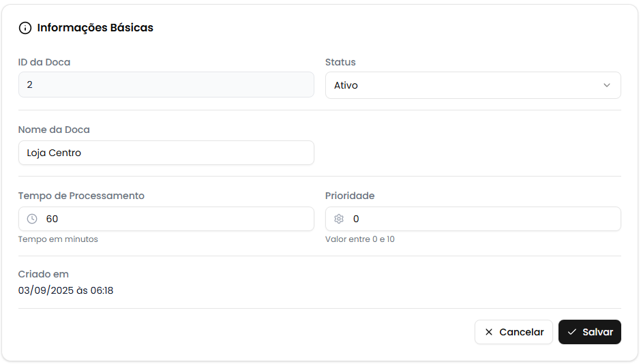Click the info icon beside Informações Básicas

(x=25, y=28)
